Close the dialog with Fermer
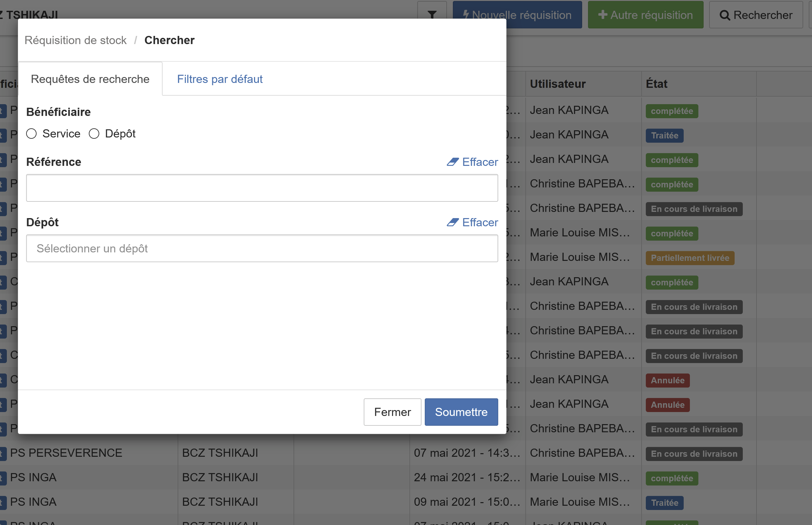This screenshot has height=525, width=812. [x=392, y=412]
